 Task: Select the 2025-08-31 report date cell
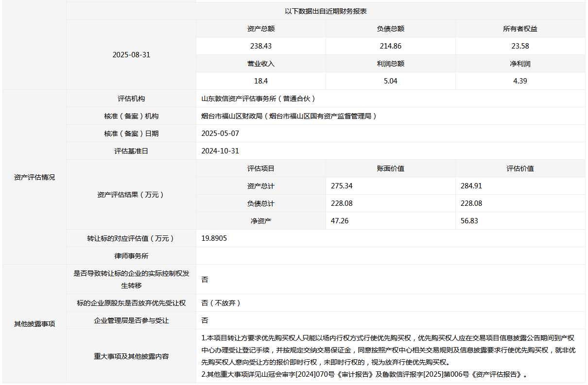[x=131, y=55]
